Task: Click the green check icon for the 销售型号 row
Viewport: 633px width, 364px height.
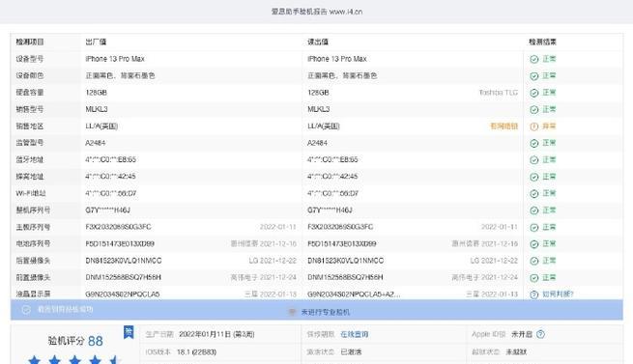Action: click(534, 109)
